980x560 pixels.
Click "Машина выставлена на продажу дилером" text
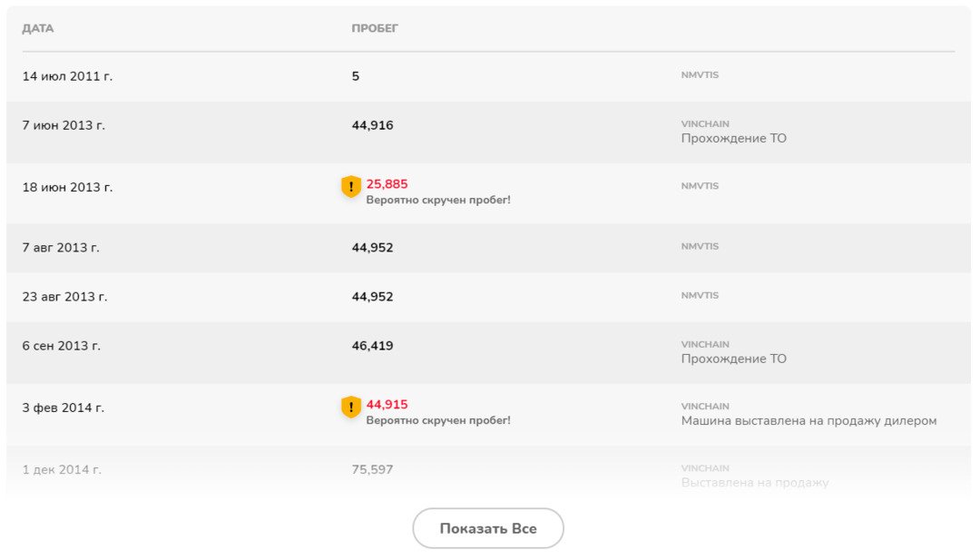click(x=808, y=421)
